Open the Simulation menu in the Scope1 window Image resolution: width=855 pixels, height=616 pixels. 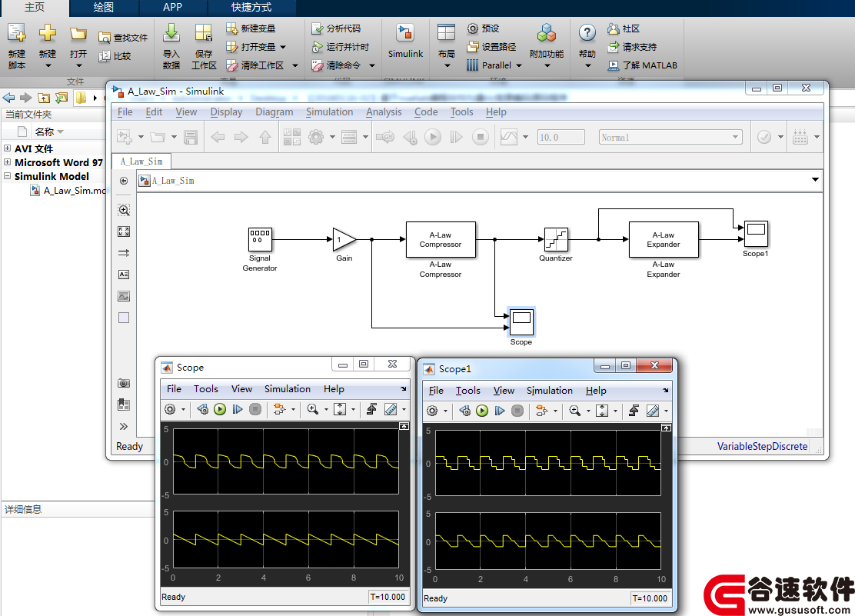pyautogui.click(x=550, y=391)
